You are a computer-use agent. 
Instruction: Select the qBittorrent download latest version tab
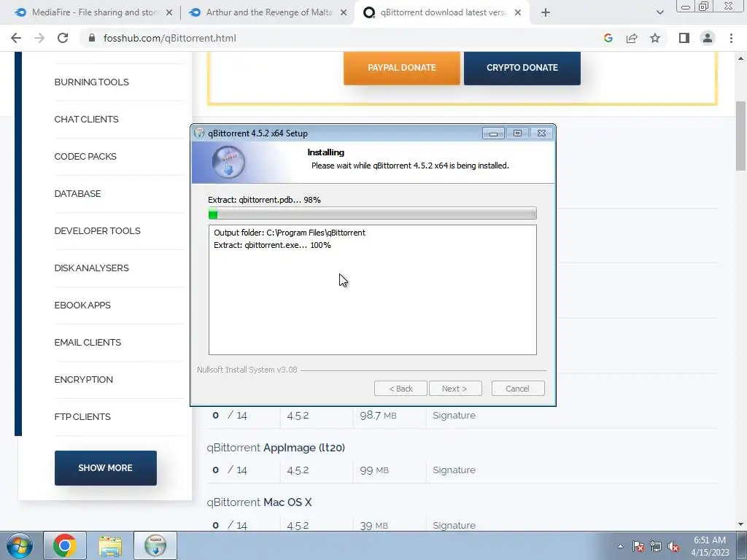point(441,13)
